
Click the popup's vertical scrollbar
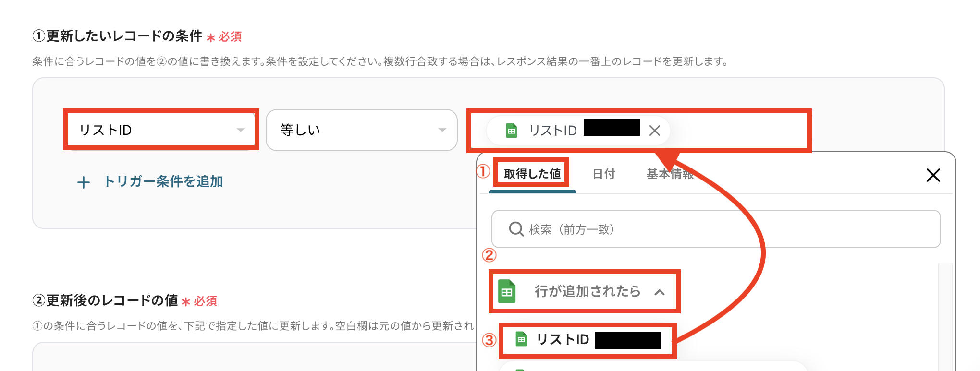click(945, 312)
